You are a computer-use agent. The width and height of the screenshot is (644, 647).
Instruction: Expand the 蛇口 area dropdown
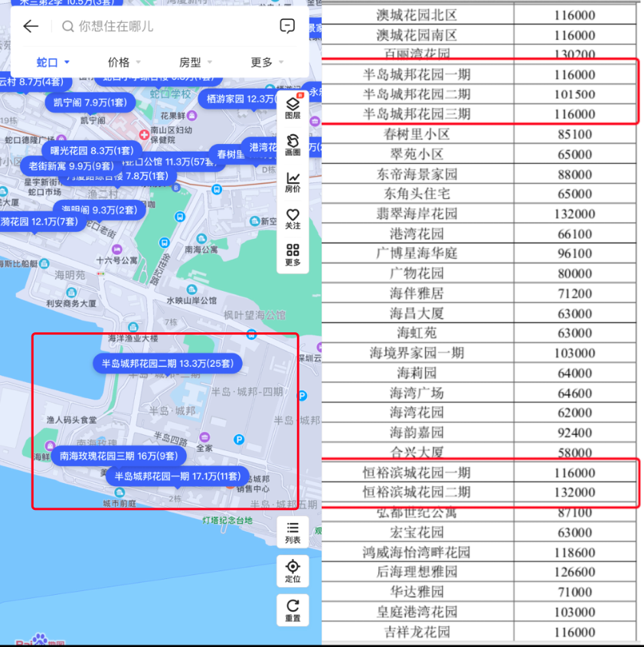tap(53, 62)
